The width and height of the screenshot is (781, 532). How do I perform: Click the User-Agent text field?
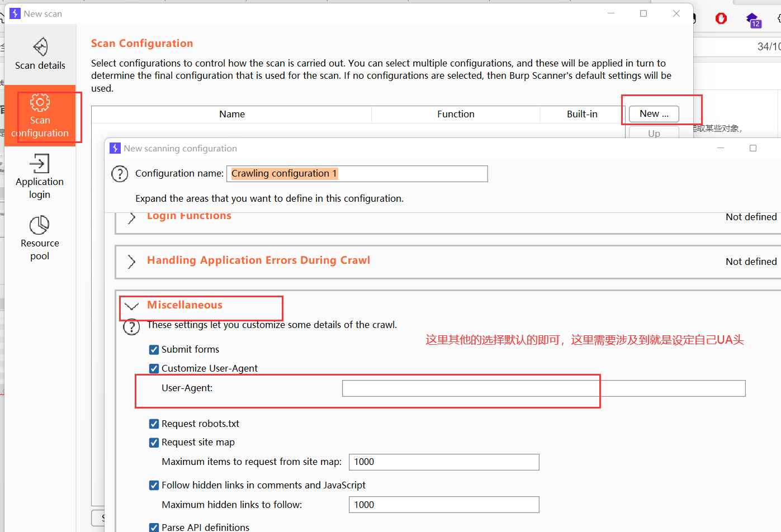[x=543, y=388]
